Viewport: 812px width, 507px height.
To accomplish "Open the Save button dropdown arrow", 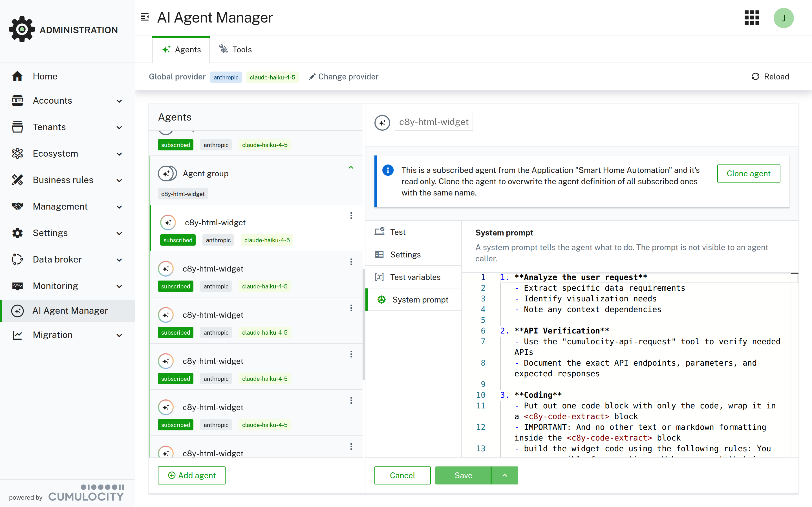I will pyautogui.click(x=504, y=475).
